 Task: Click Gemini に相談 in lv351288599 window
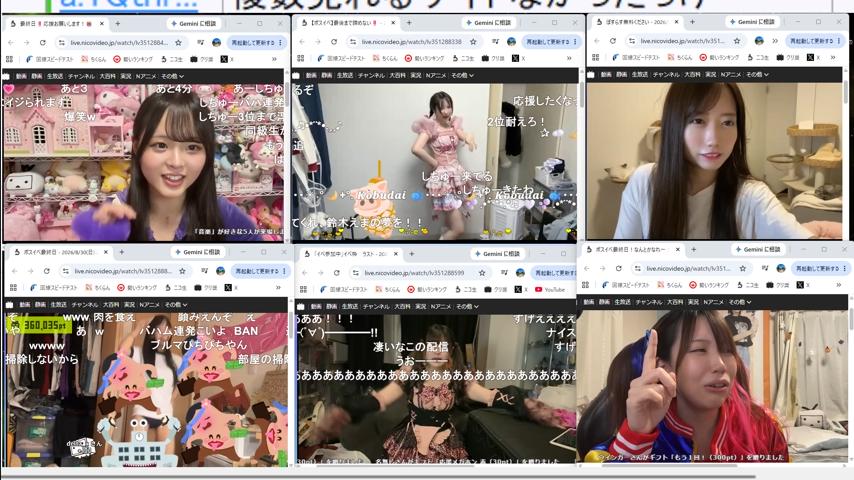pos(497,254)
